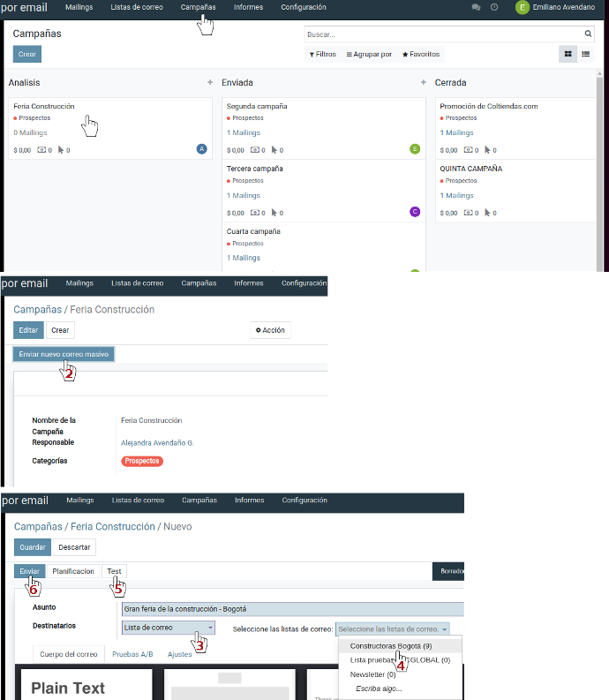Click the clock activities icon in top bar
This screenshot has height=700, width=609.
click(494, 7)
